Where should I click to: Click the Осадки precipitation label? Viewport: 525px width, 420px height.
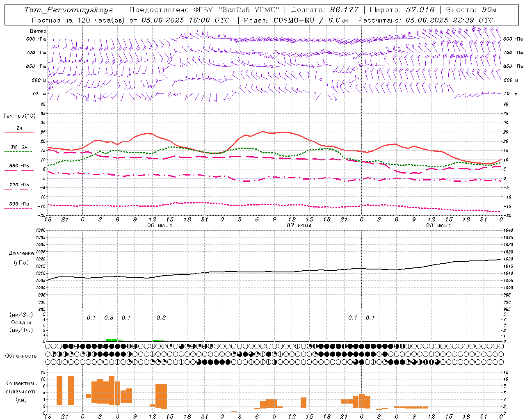21,322
